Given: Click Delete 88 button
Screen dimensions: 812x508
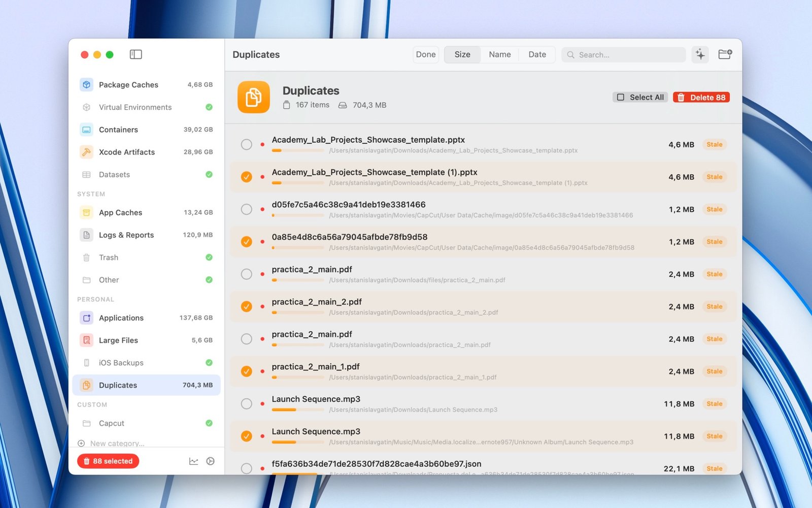Looking at the screenshot, I should pyautogui.click(x=701, y=98).
